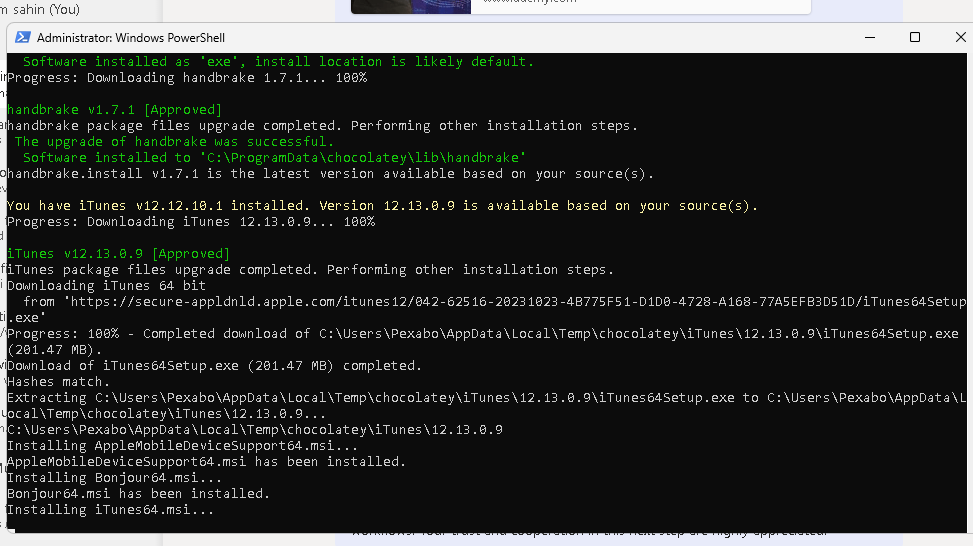973x546 pixels.
Task: Click the 'Downloading iTunes 64 bit' line
Action: tap(106, 285)
